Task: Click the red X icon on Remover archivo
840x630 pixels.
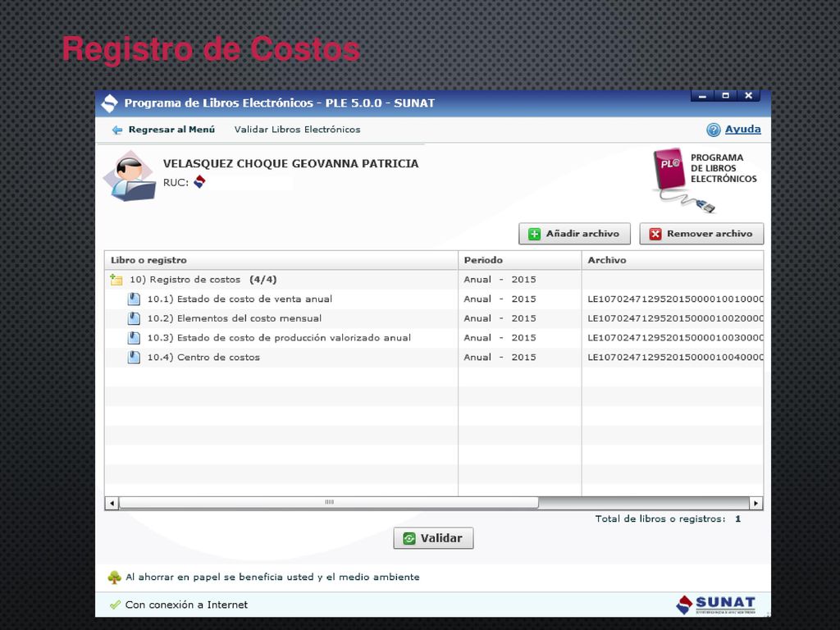Action: point(655,234)
